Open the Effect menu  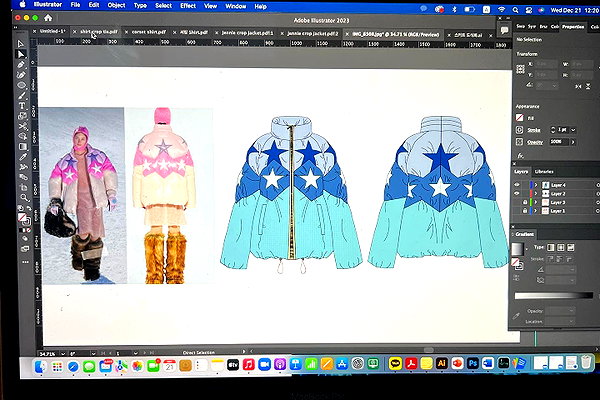[x=188, y=6]
